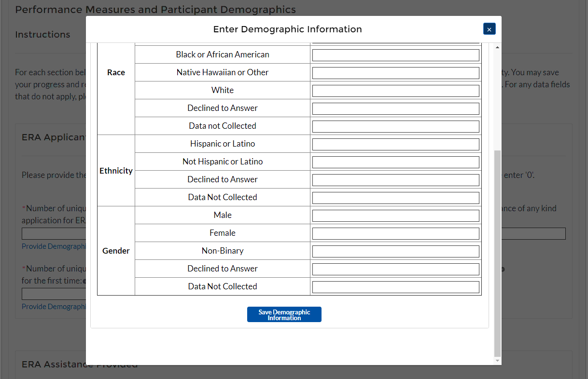
Task: Click Ethnicity Data Not Collected input box
Action: coord(395,198)
